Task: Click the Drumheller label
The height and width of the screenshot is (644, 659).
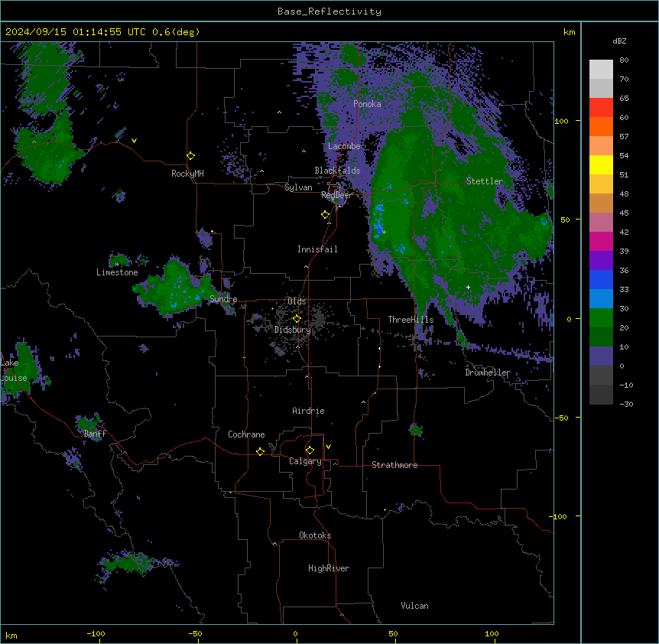Action: click(x=488, y=372)
